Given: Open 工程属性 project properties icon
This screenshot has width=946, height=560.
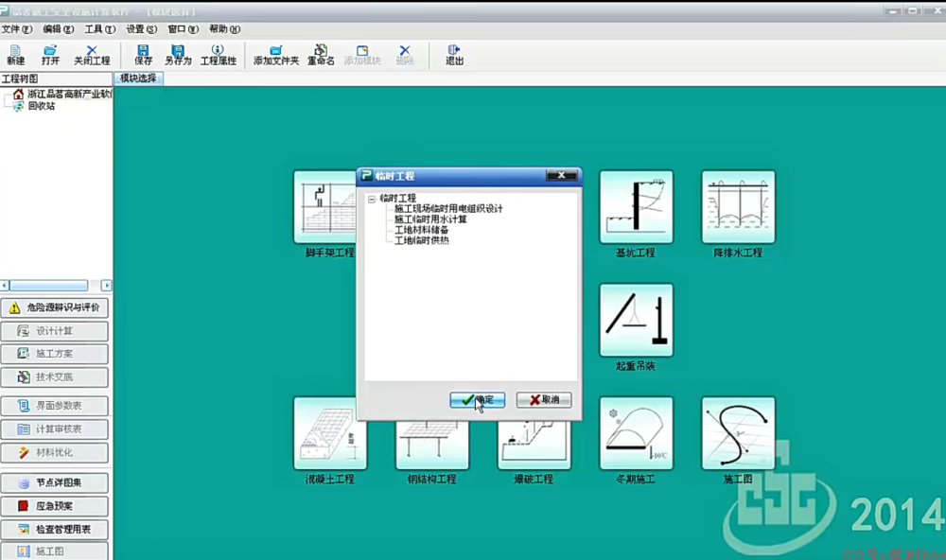Looking at the screenshot, I should (x=218, y=54).
